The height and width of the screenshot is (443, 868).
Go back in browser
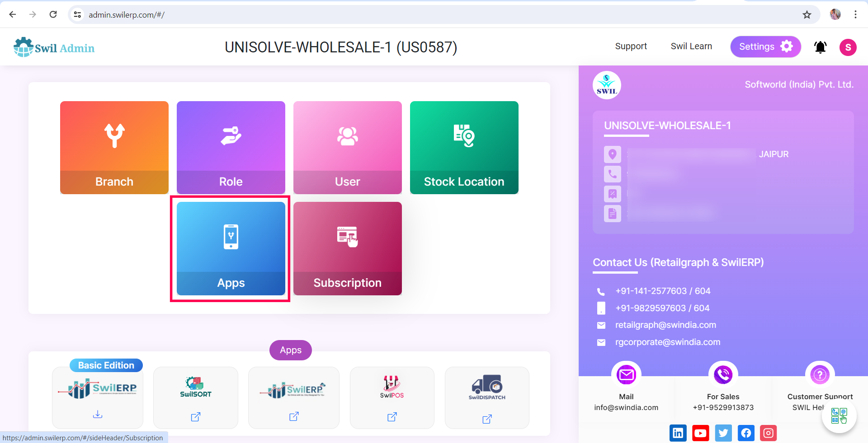pos(13,14)
